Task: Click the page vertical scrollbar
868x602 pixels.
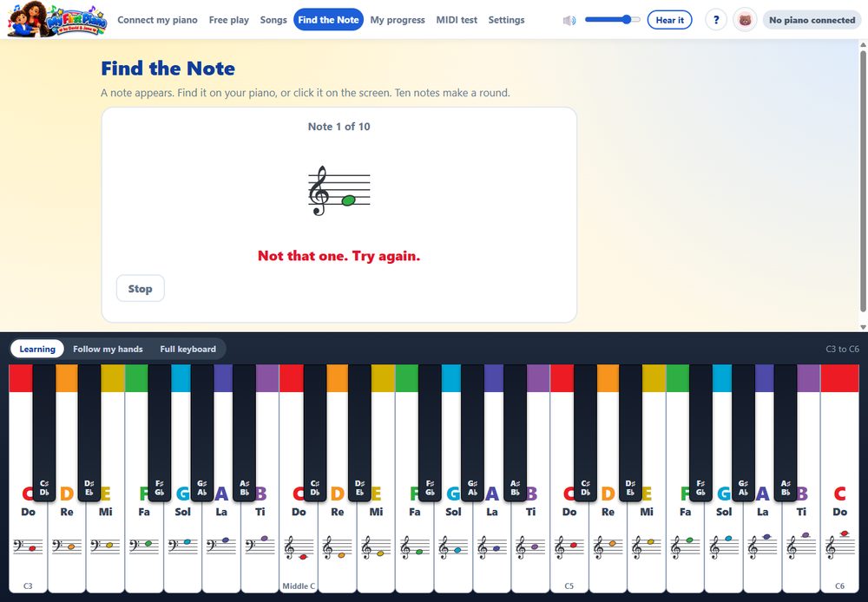Action: [863, 181]
